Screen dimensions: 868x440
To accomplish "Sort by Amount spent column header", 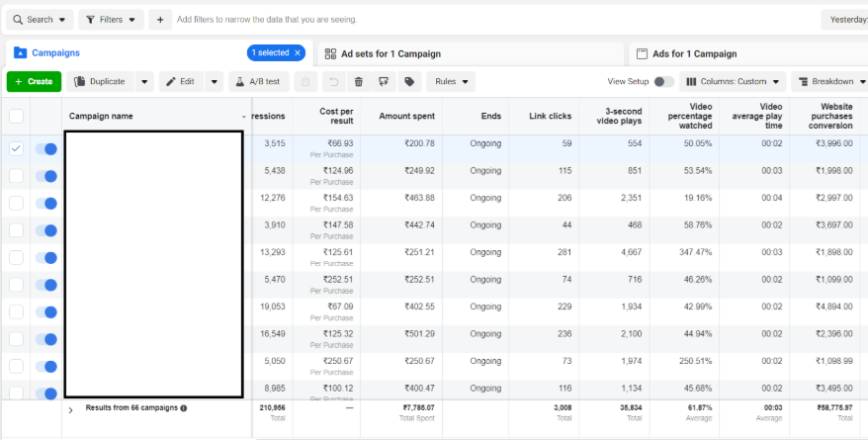I will tap(407, 117).
